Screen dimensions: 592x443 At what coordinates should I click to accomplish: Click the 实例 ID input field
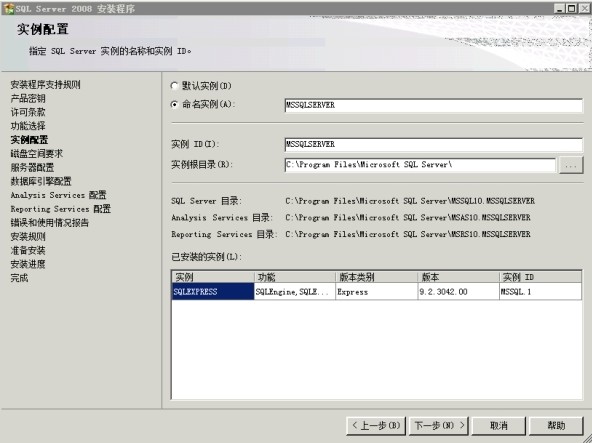pos(433,144)
